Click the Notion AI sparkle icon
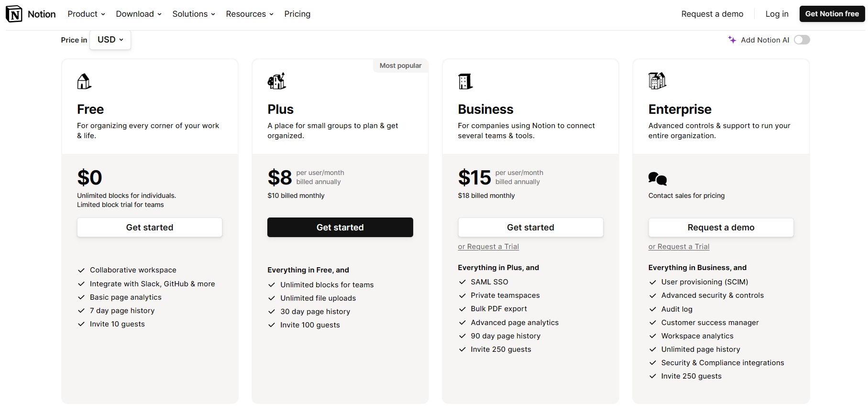 click(732, 40)
